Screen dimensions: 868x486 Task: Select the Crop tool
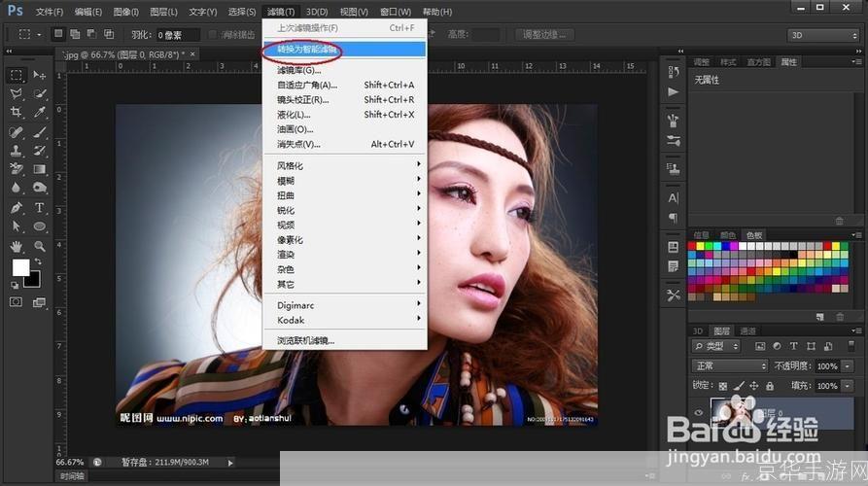pos(17,113)
